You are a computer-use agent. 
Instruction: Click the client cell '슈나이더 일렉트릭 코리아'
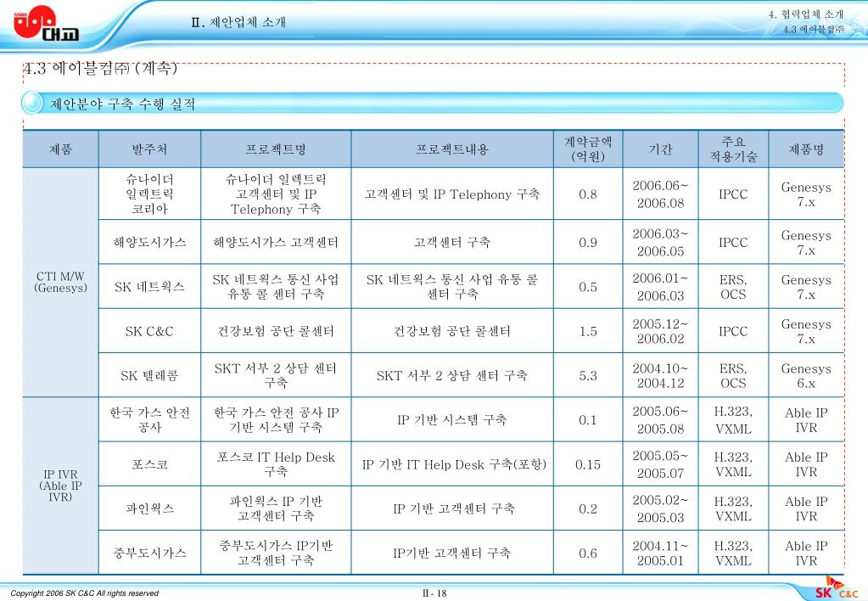click(149, 194)
